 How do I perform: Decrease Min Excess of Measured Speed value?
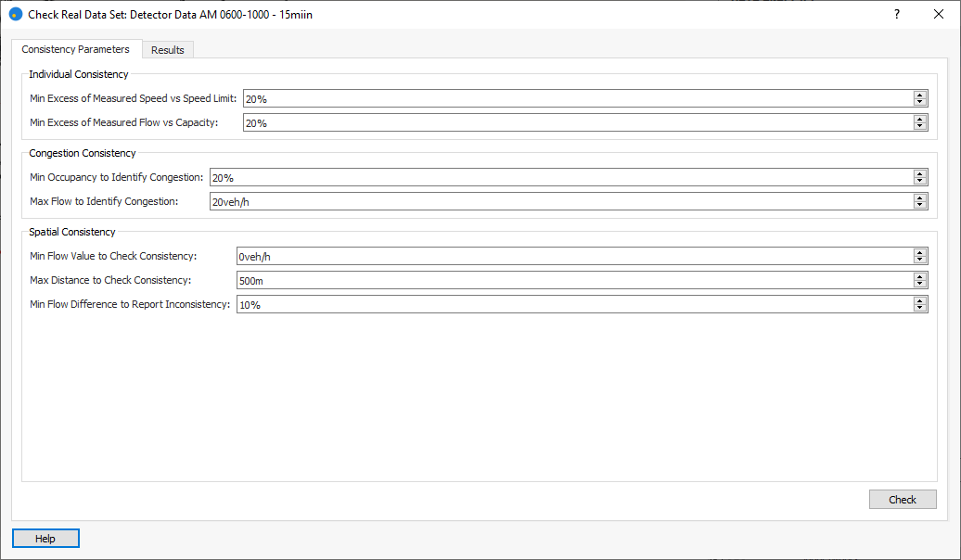click(919, 102)
